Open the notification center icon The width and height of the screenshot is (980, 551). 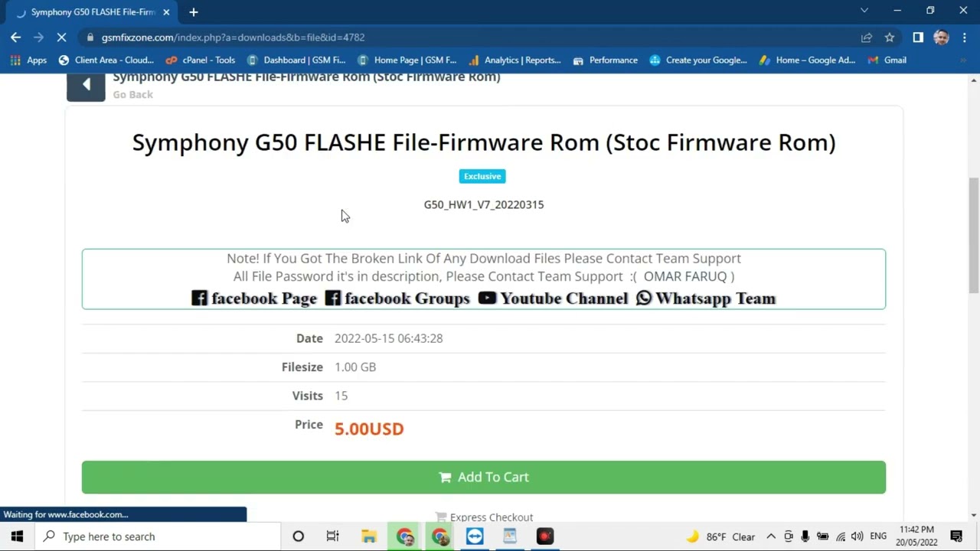(956, 536)
